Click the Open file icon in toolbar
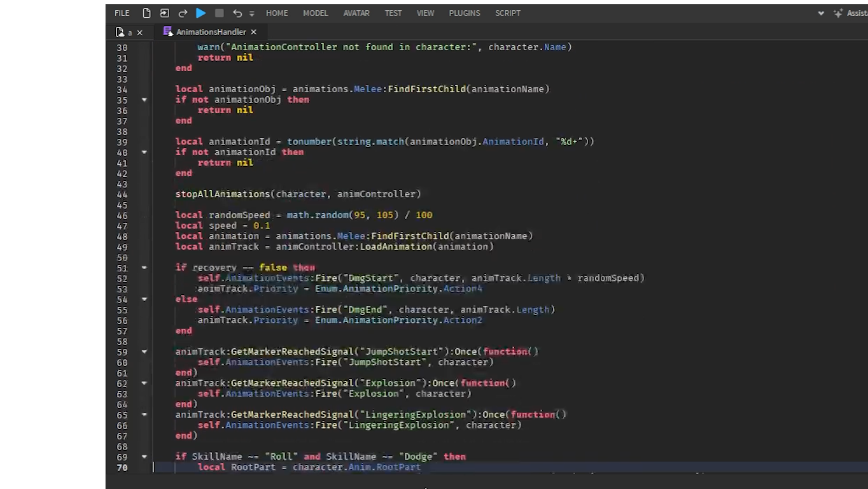This screenshot has height=489, width=868. click(165, 13)
